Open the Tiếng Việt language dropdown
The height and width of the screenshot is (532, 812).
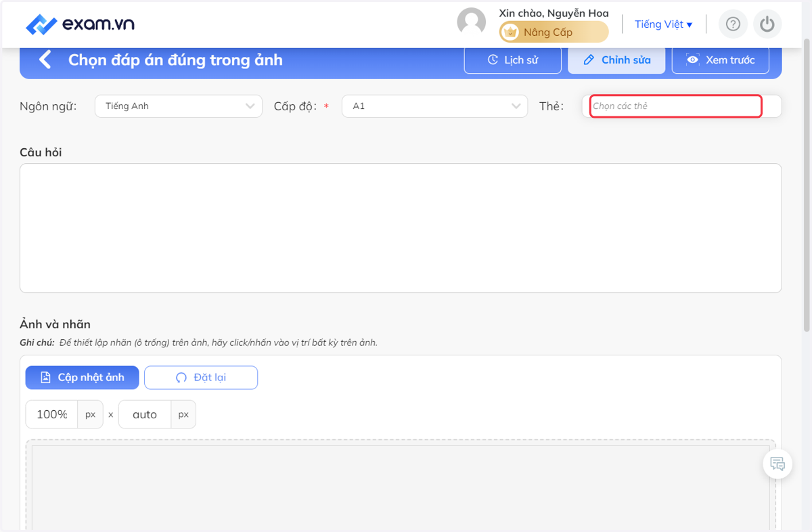pos(663,24)
